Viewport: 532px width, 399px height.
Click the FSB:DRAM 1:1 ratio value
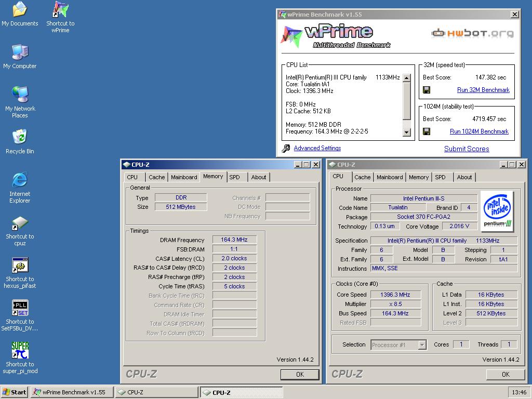pyautogui.click(x=234, y=249)
